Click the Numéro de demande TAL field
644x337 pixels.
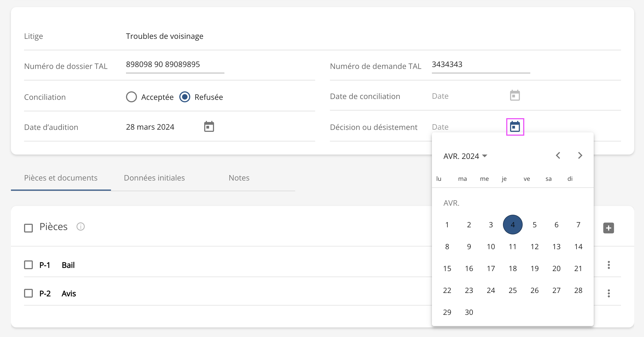click(481, 65)
